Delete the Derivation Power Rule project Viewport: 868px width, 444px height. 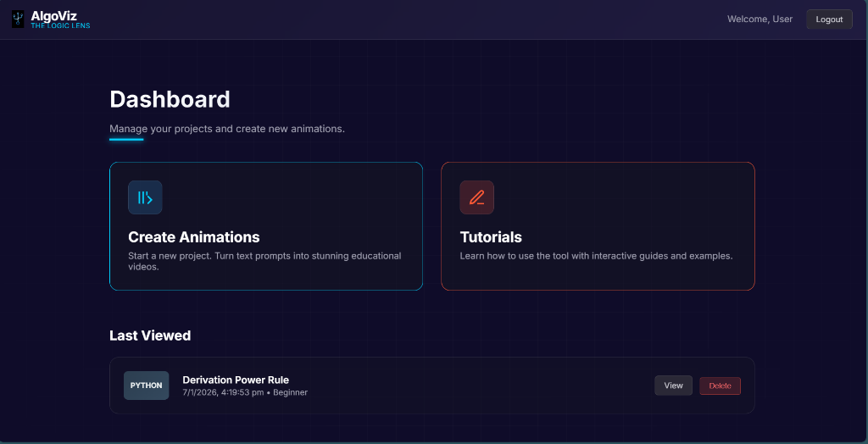tap(720, 386)
